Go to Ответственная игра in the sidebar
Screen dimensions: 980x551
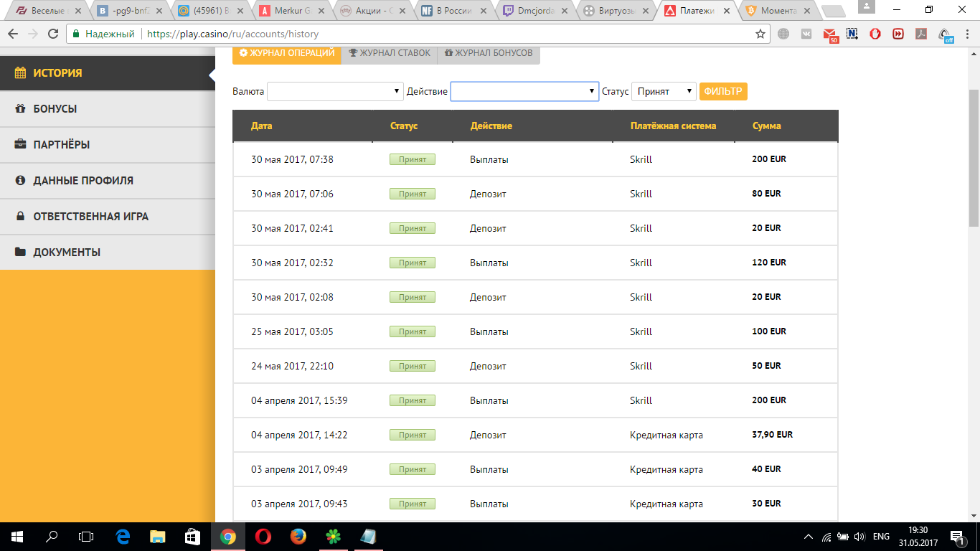pos(90,216)
